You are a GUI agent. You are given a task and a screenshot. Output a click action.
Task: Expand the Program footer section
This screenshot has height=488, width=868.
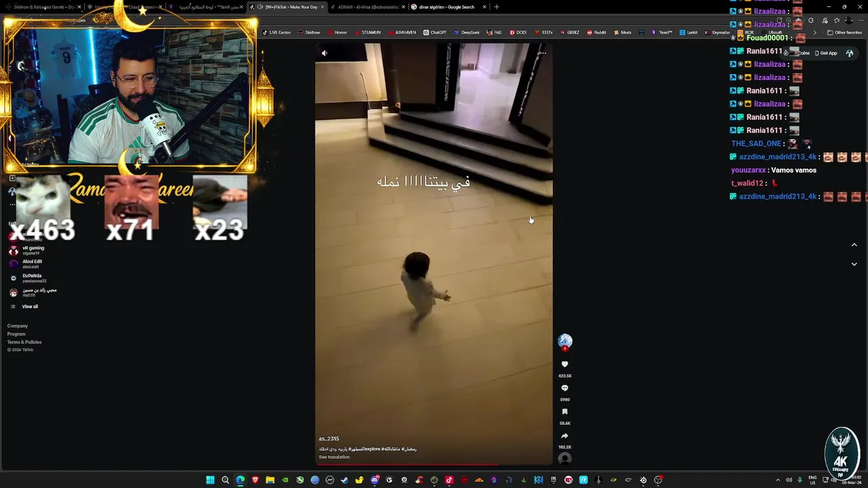click(16, 334)
